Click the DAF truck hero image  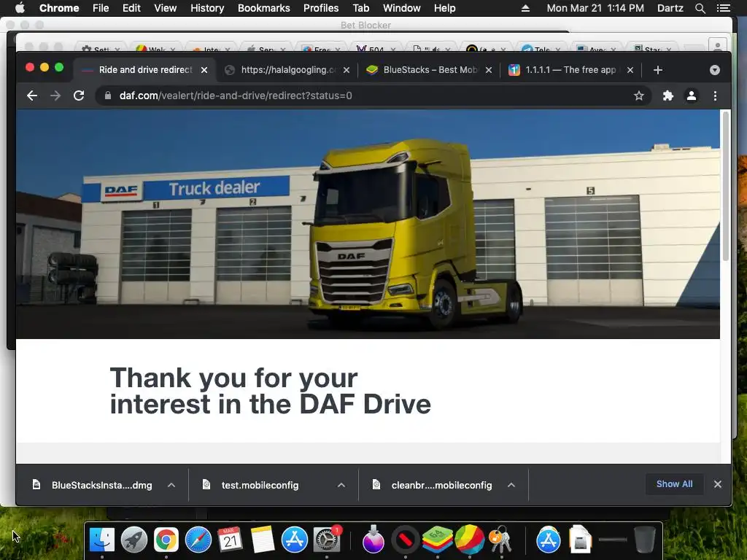click(368, 225)
